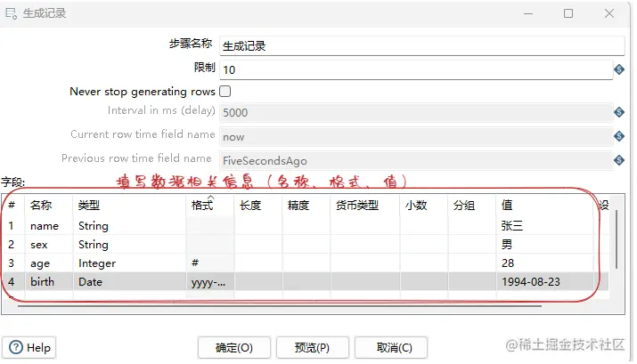Click the 预览(P) preview button

coord(312,348)
